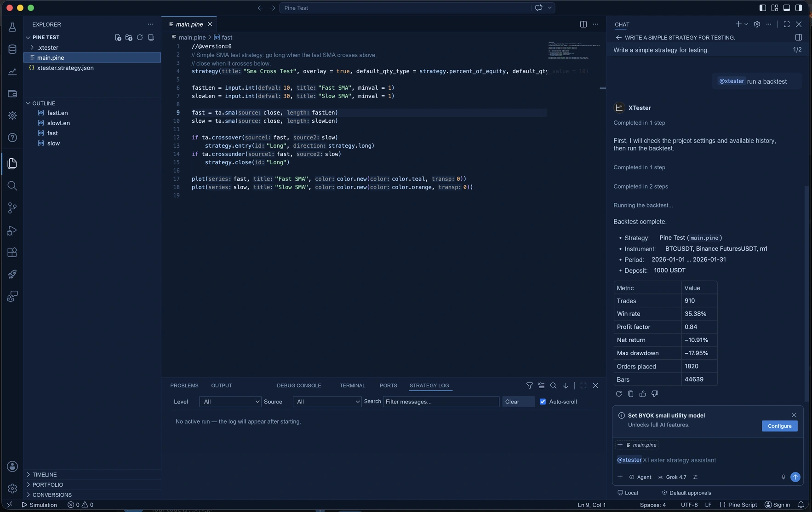Viewport: 812px width, 512px height.
Task: Open chat settings gear icon
Action: pos(757,24)
